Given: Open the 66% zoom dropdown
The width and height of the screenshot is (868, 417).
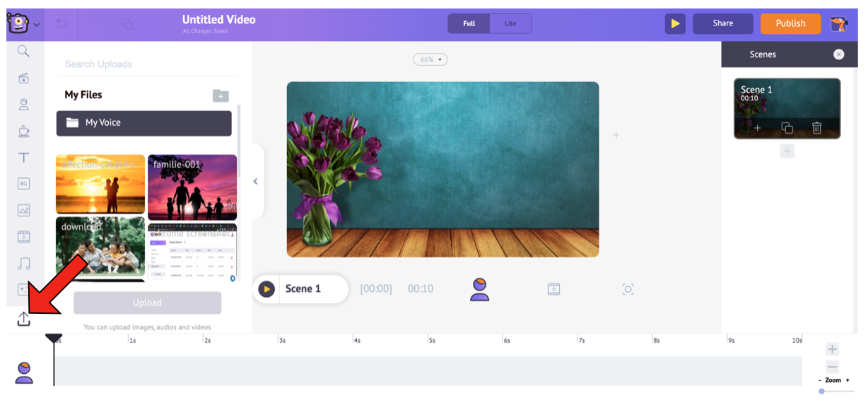Looking at the screenshot, I should click(x=430, y=60).
